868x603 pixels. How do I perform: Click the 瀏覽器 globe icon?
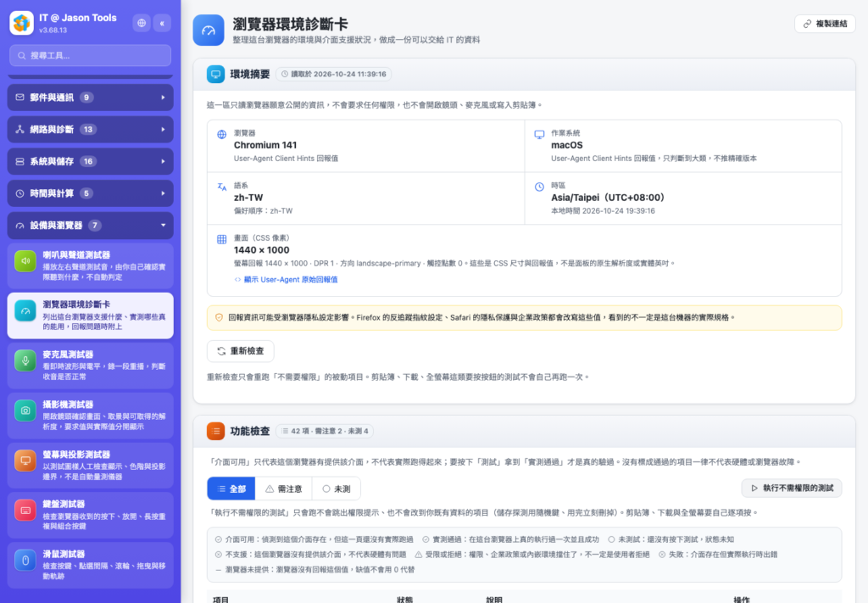coord(221,135)
